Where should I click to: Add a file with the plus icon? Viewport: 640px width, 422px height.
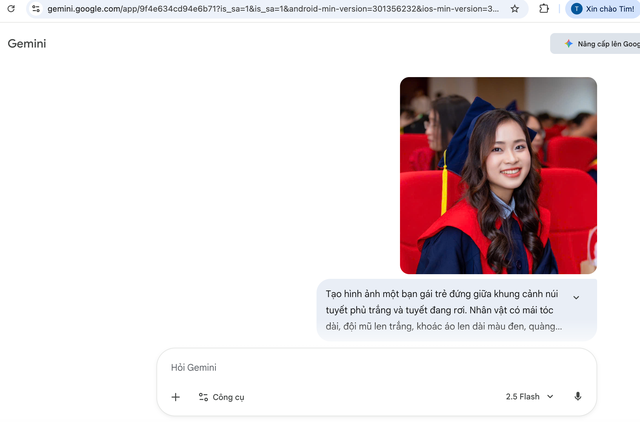(x=176, y=397)
